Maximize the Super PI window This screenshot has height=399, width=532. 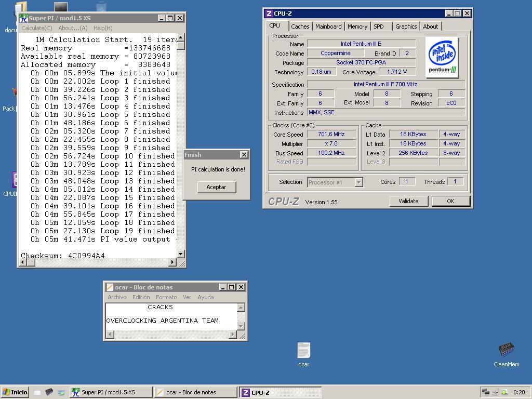[x=170, y=18]
